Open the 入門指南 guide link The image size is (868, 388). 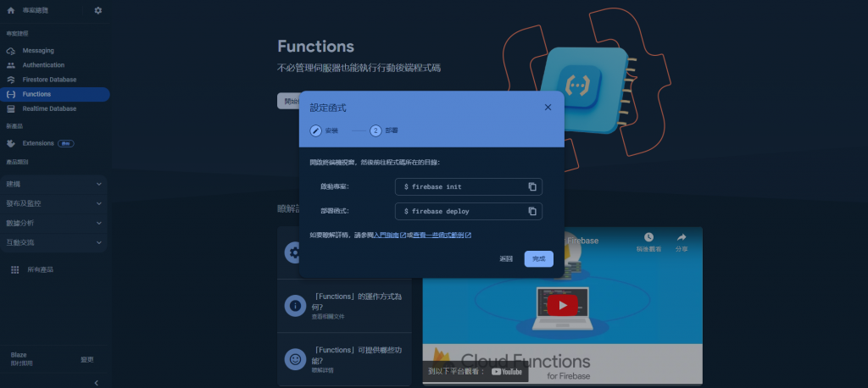click(390, 236)
